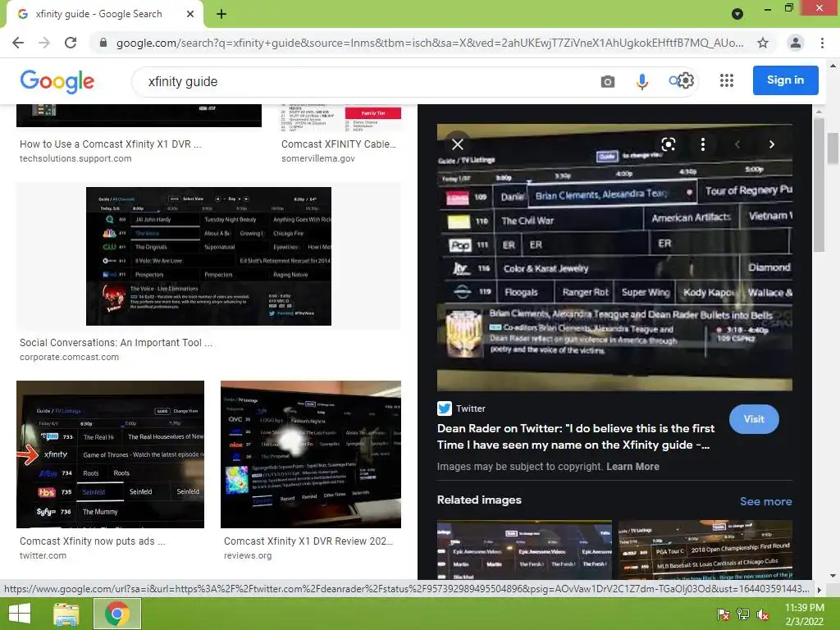View site security lock icon

point(103,43)
